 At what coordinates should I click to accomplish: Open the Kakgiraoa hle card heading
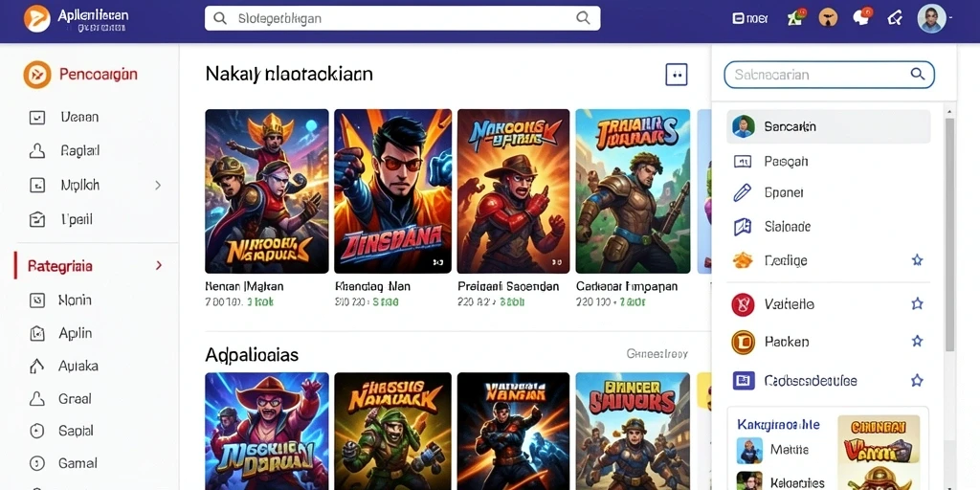coord(778,425)
